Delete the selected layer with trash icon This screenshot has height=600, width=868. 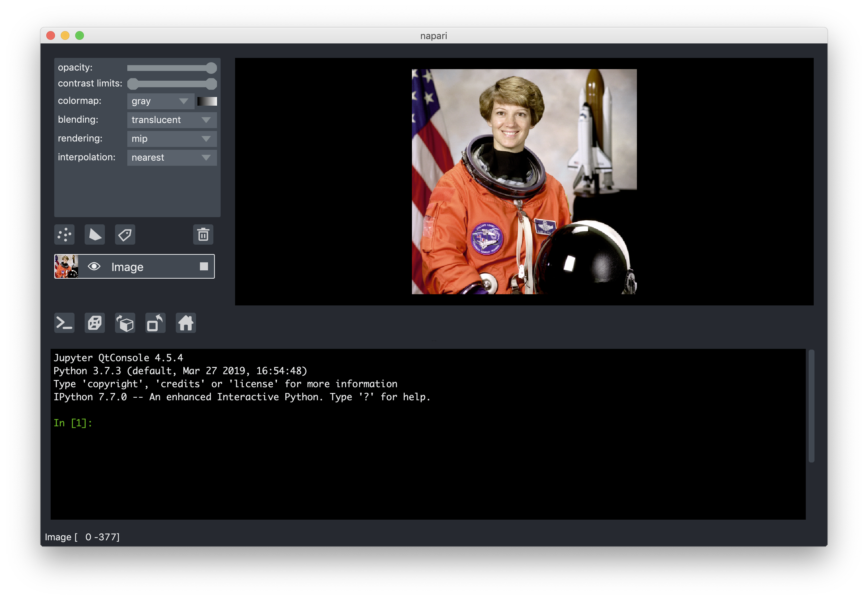tap(203, 234)
